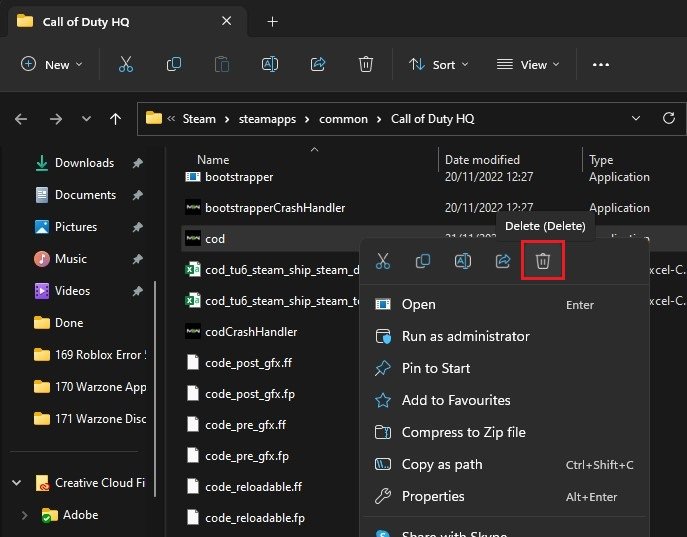Select Compress to Zip file

point(463,432)
